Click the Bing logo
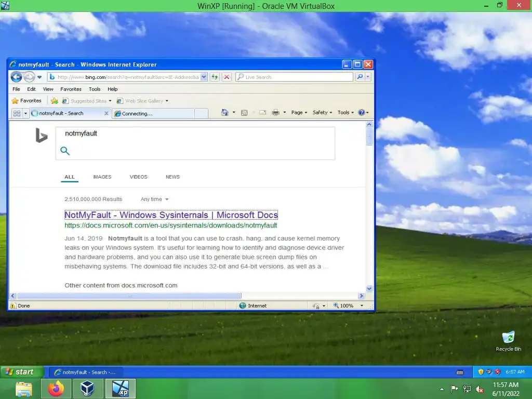This screenshot has height=399, width=532. tap(42, 136)
